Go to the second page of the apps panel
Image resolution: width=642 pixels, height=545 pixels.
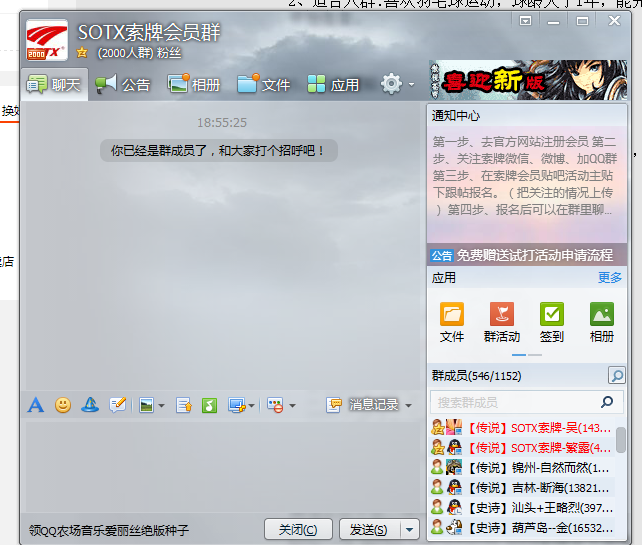[x=535, y=355]
